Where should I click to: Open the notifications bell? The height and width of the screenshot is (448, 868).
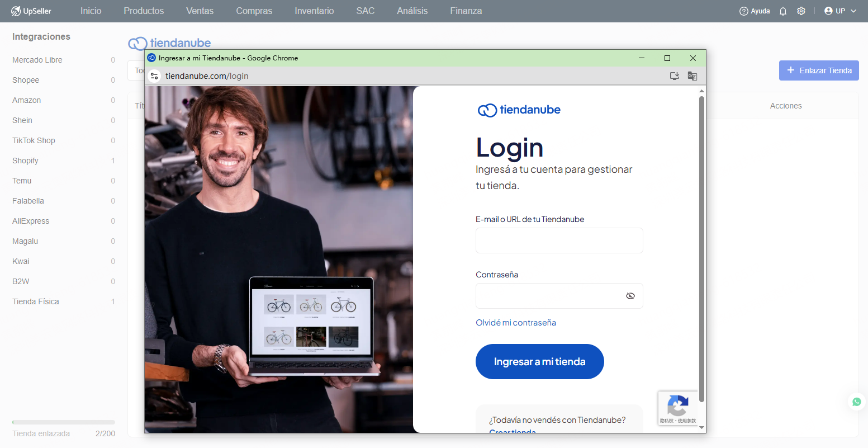(x=783, y=11)
